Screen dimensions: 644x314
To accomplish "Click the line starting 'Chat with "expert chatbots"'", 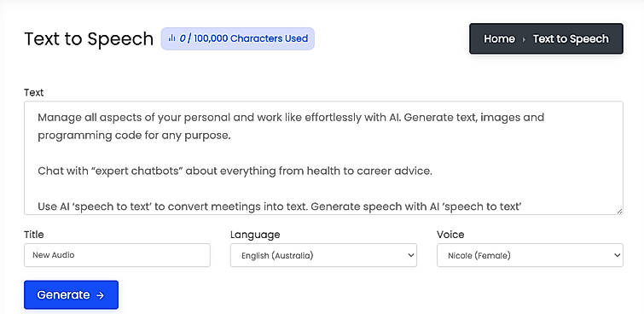I will pyautogui.click(x=235, y=171).
